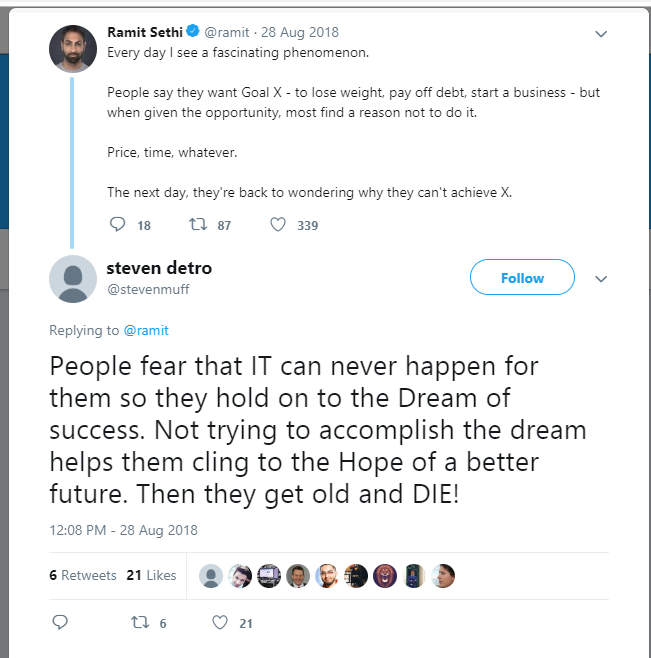Retweet steven detro's reply tweet
This screenshot has height=658, width=651.
click(140, 622)
